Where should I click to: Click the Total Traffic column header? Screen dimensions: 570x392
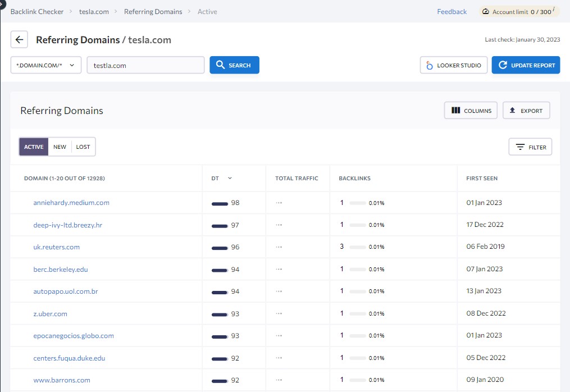tap(297, 178)
